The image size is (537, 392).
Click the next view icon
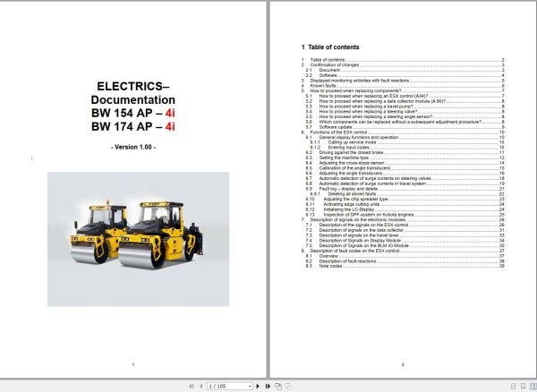click(289, 386)
